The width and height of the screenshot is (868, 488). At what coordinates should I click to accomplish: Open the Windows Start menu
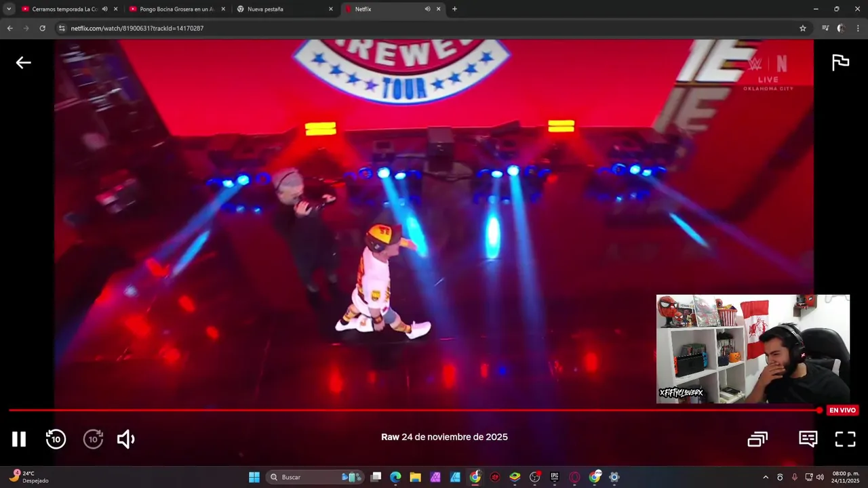click(254, 477)
